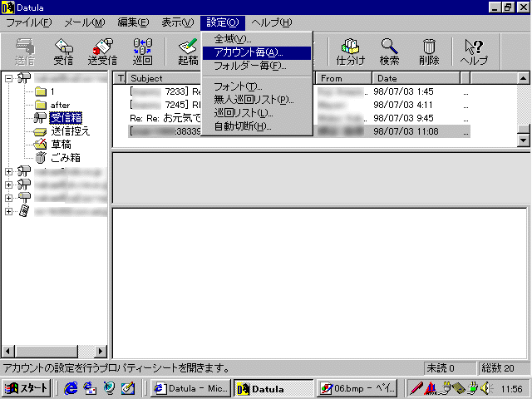Click the T. column header

[x=121, y=78]
